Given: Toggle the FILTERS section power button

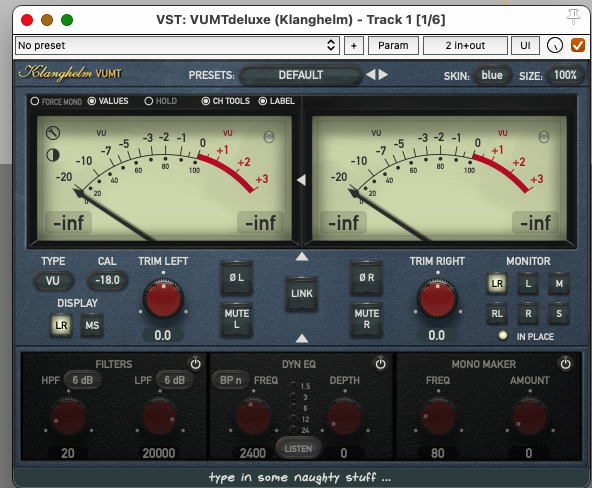Looking at the screenshot, I should [x=195, y=364].
